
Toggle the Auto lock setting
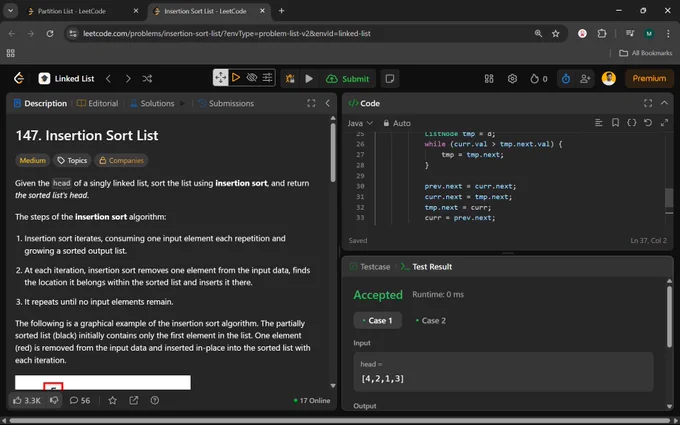(396, 123)
